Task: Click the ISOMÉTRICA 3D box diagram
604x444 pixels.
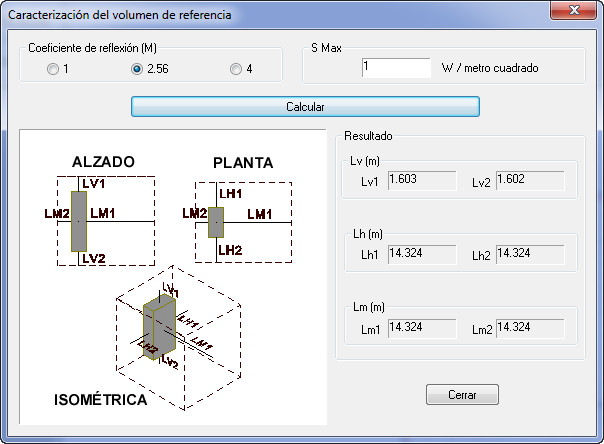Action: coord(179,338)
